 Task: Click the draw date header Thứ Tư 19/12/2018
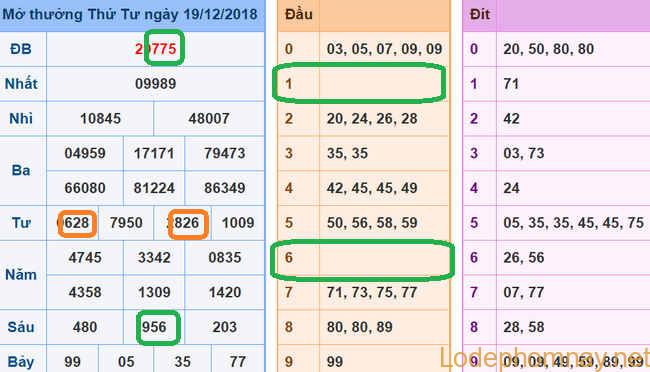tap(130, 15)
